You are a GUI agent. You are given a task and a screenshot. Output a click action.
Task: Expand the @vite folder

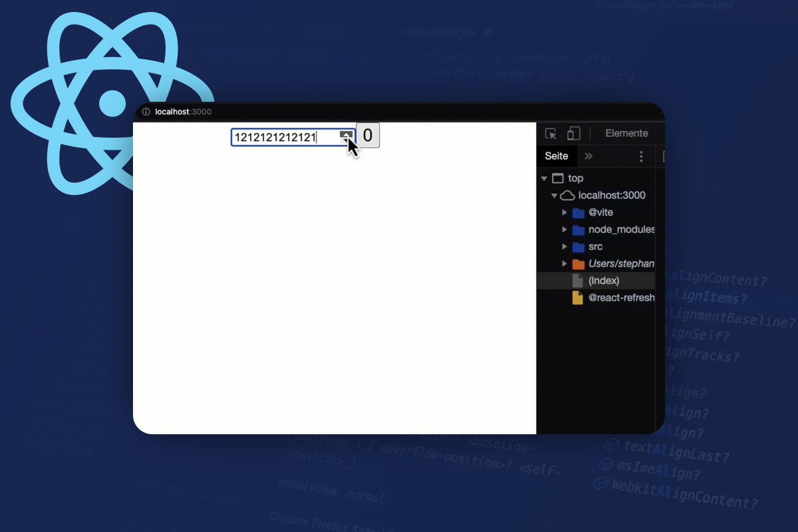coord(565,213)
